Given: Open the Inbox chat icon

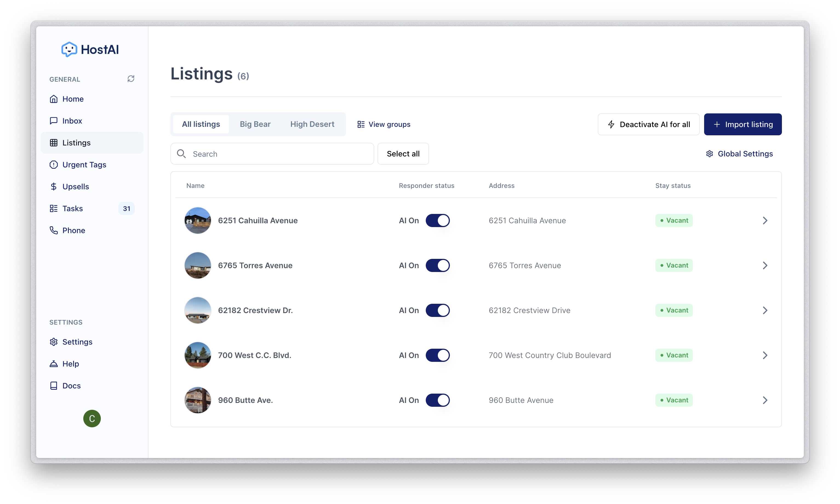Looking at the screenshot, I should click(x=54, y=121).
